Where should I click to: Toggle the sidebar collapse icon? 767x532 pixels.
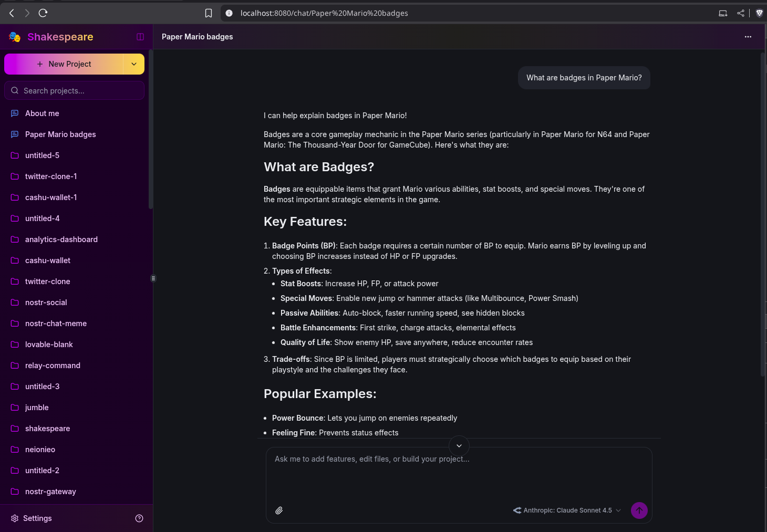pos(140,37)
